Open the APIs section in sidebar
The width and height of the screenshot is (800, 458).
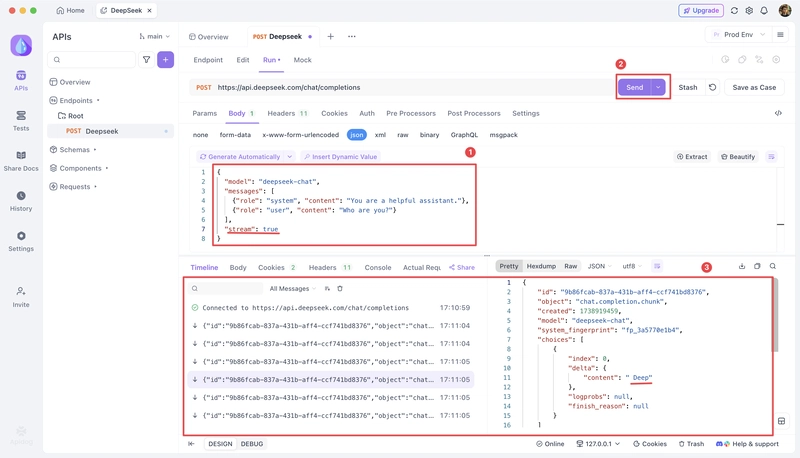pyautogui.click(x=21, y=81)
